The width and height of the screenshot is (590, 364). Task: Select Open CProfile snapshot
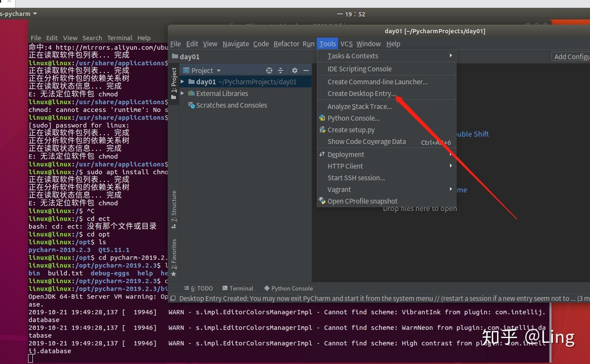pyautogui.click(x=386, y=201)
